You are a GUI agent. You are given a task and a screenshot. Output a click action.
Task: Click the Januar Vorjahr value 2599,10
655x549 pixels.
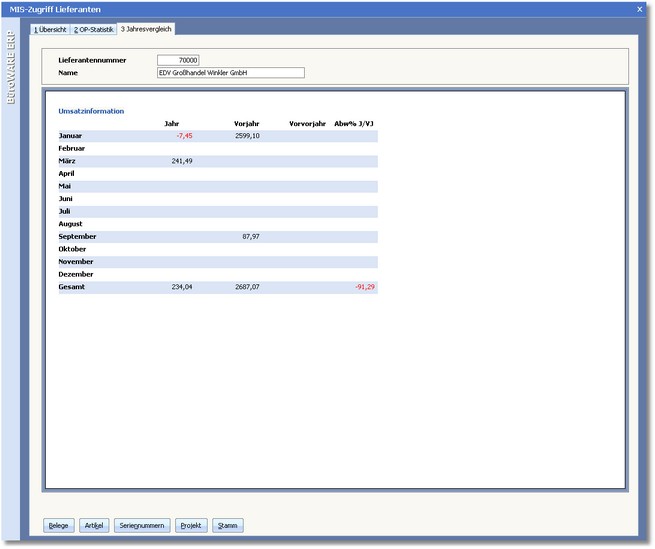pyautogui.click(x=247, y=135)
